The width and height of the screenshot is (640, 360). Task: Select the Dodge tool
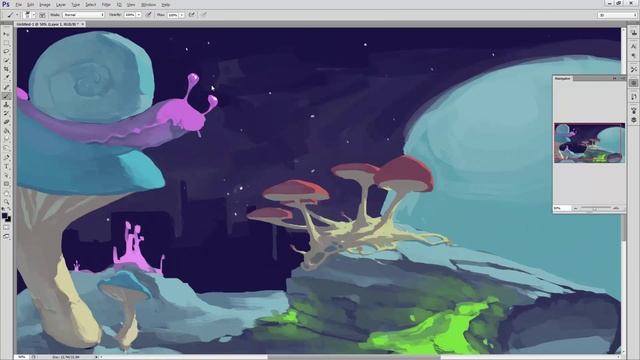[x=6, y=149]
